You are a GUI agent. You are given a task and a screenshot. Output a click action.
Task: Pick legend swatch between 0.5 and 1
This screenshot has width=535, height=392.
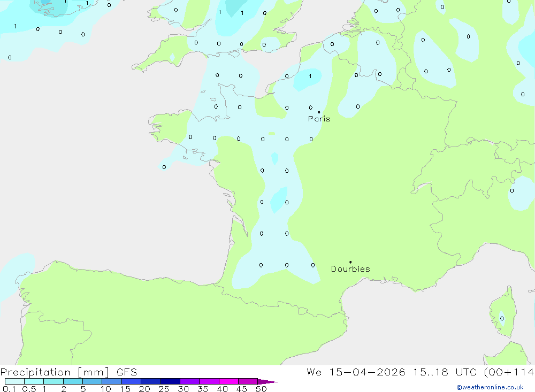click(x=34, y=381)
